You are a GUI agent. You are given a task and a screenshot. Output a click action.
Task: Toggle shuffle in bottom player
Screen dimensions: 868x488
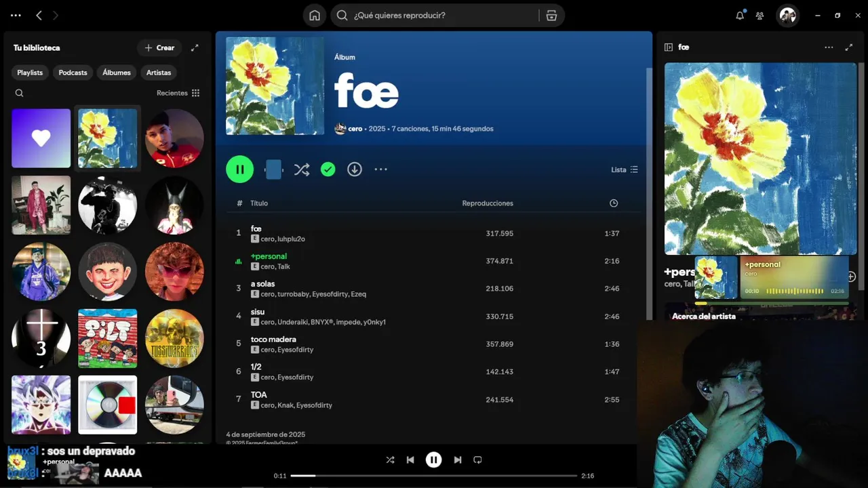390,460
